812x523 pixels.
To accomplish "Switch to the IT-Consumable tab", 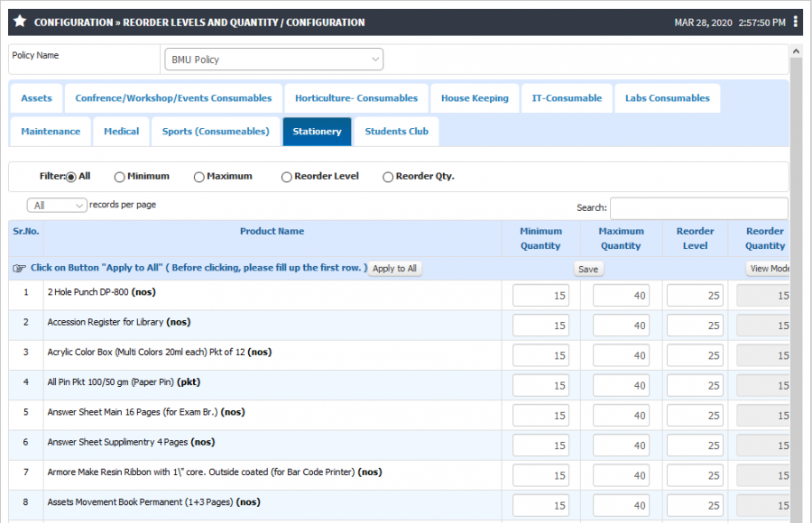I will click(567, 98).
